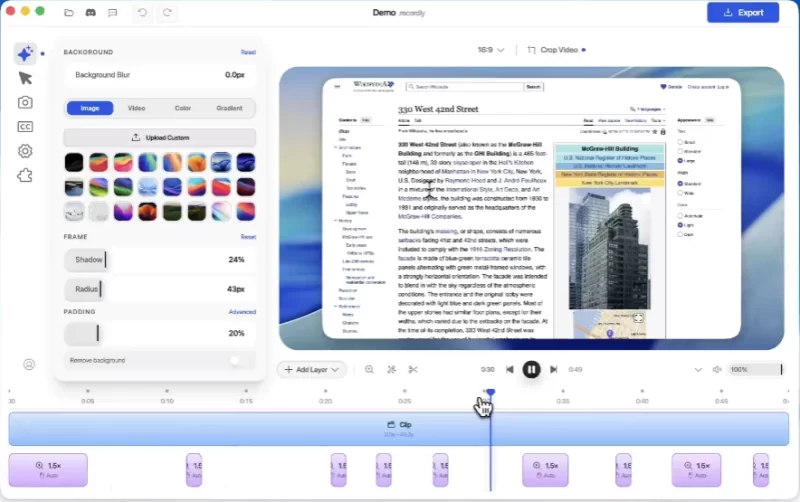Select the 1.5x zoom segment at timeline start
This screenshot has width=800, height=502.
click(48, 470)
